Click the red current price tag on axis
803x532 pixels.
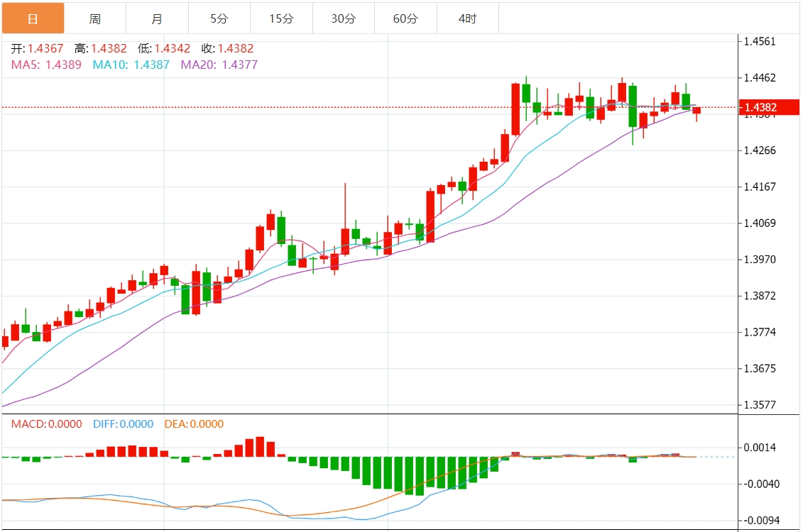[x=769, y=107]
